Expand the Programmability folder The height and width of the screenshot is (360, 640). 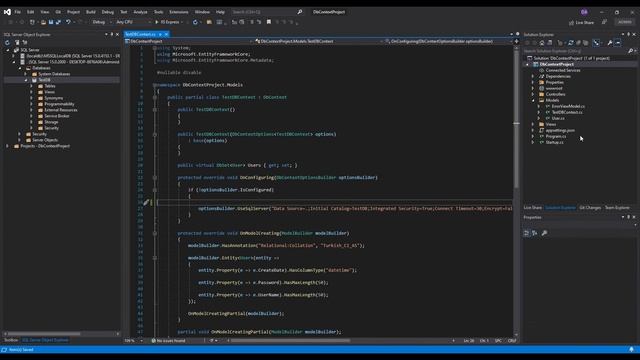(31, 104)
